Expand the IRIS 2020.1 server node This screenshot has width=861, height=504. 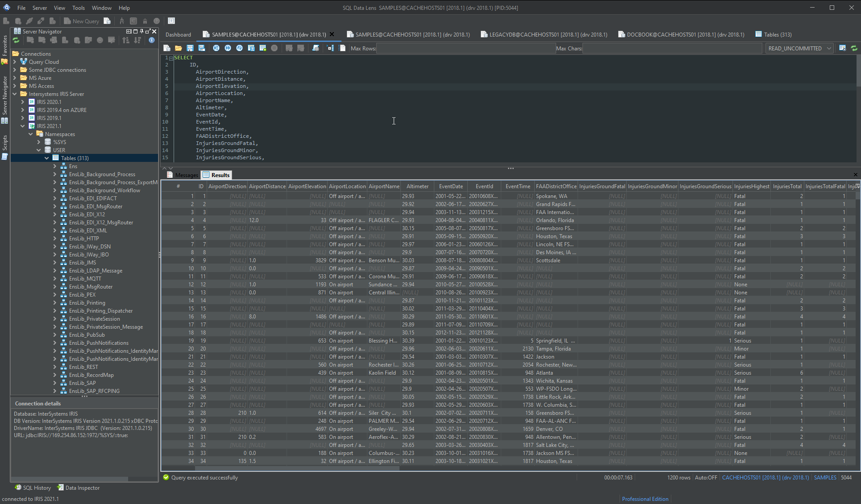(23, 102)
